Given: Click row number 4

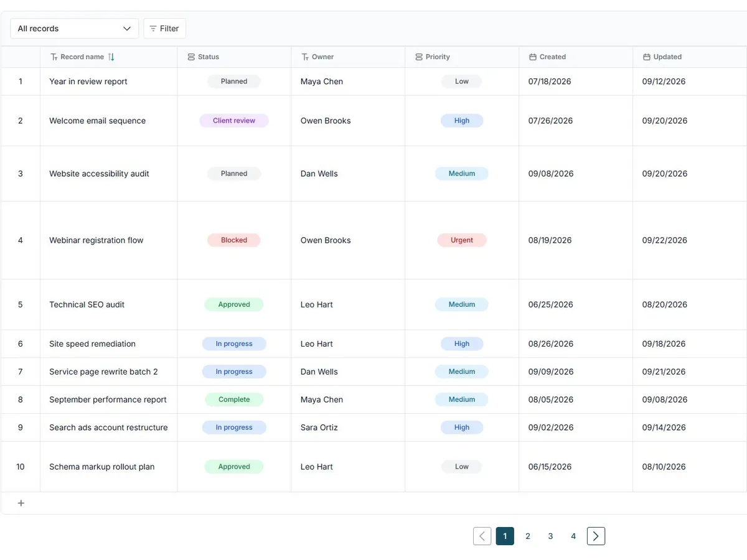Looking at the screenshot, I should (21, 240).
